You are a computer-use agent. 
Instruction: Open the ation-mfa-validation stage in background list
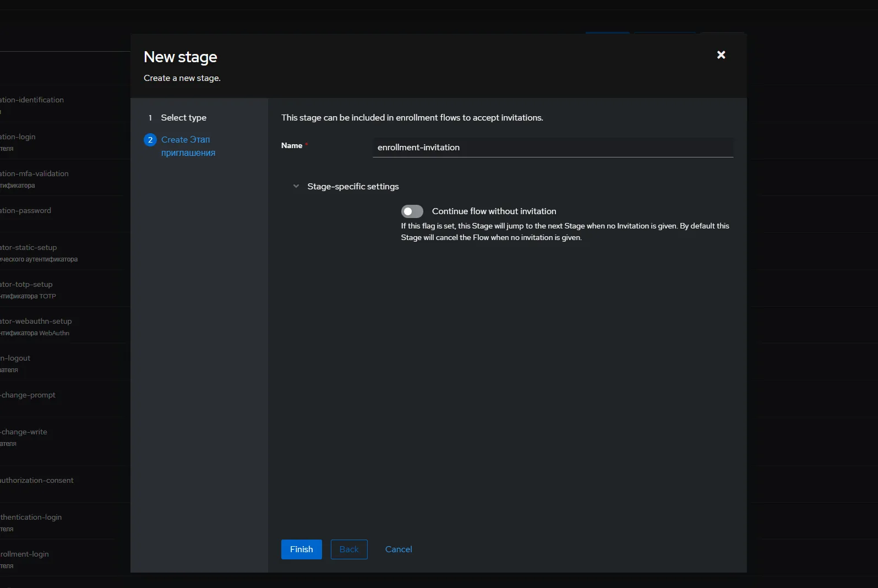(x=35, y=174)
